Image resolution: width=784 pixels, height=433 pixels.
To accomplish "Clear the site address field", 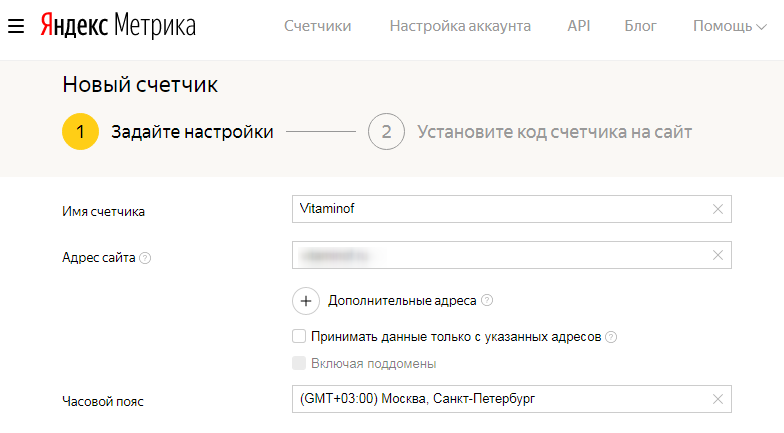I will click(717, 255).
